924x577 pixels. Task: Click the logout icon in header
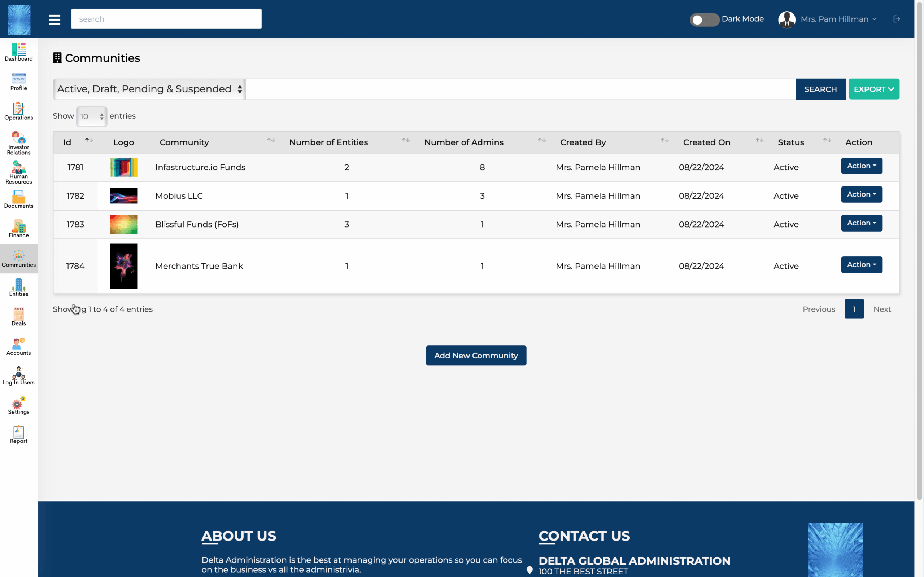click(x=897, y=19)
